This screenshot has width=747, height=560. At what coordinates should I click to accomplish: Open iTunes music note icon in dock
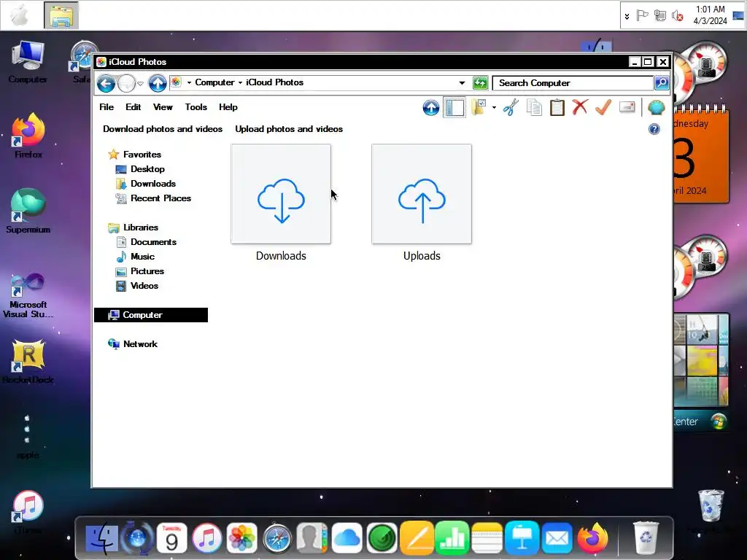pyautogui.click(x=206, y=539)
